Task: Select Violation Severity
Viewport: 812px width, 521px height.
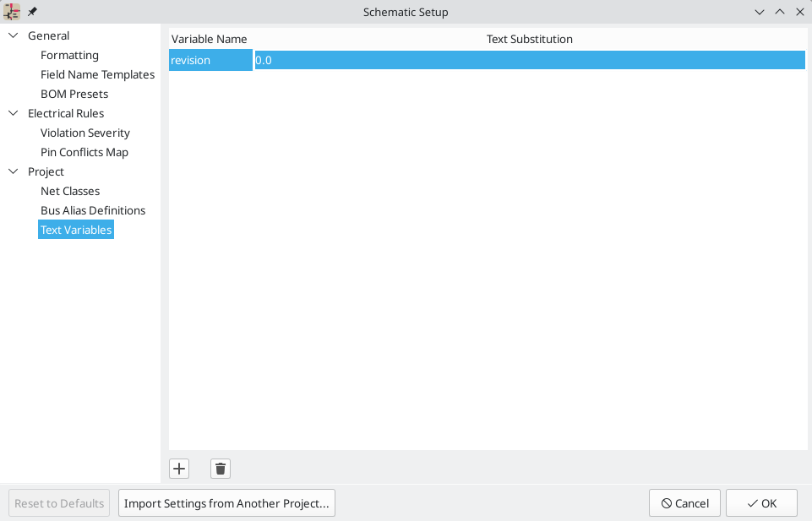Action: click(x=84, y=133)
